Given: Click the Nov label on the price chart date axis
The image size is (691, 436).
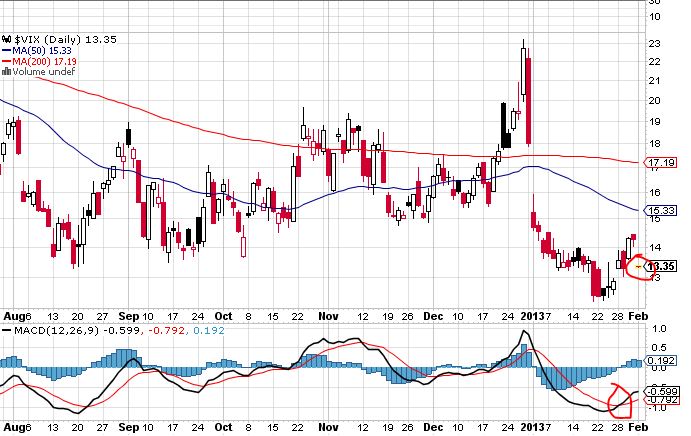Looking at the screenshot, I should pyautogui.click(x=328, y=317).
